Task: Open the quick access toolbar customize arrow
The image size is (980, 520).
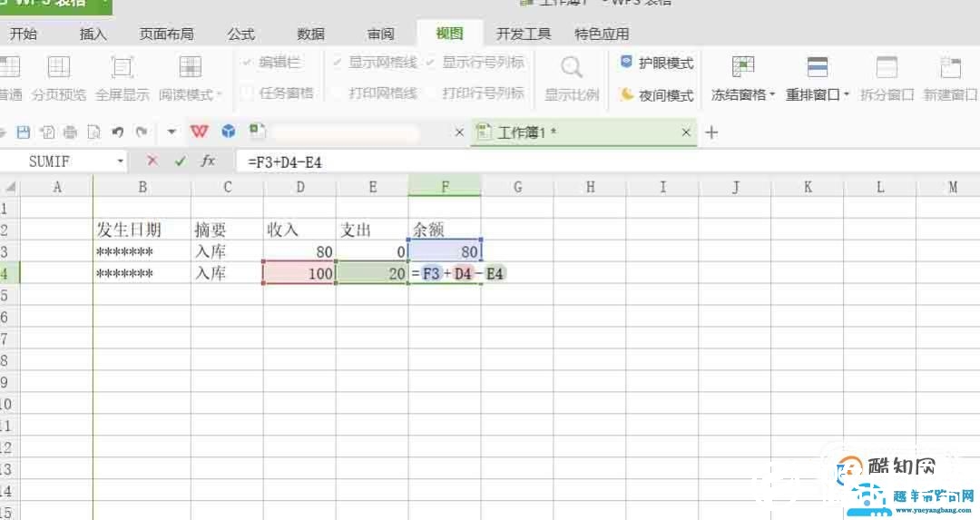Action: (x=171, y=132)
